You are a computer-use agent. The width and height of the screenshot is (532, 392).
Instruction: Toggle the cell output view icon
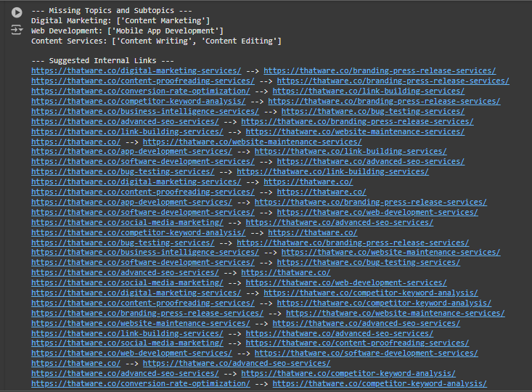[x=17, y=30]
